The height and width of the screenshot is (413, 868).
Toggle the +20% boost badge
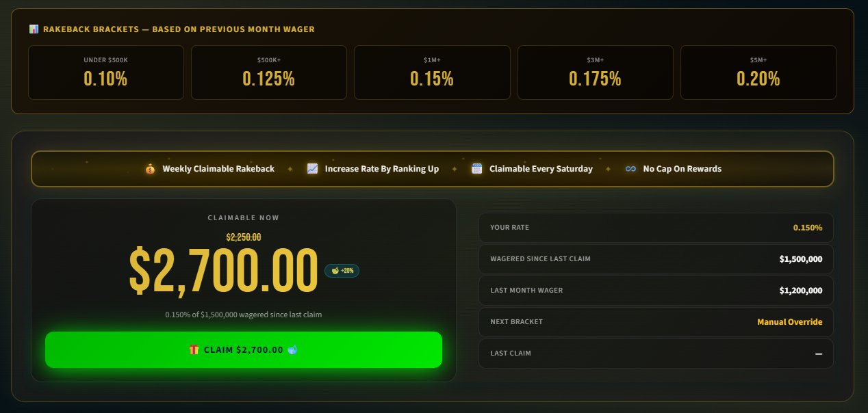(x=342, y=271)
